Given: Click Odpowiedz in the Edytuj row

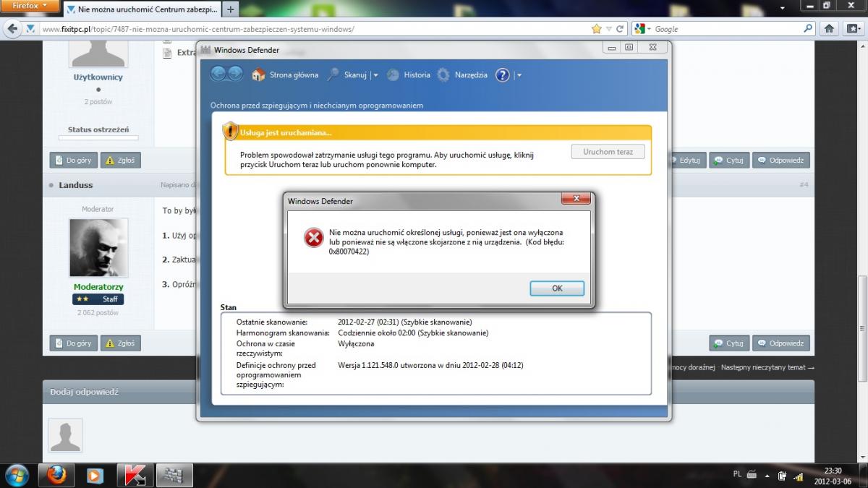Looking at the screenshot, I should coord(781,160).
